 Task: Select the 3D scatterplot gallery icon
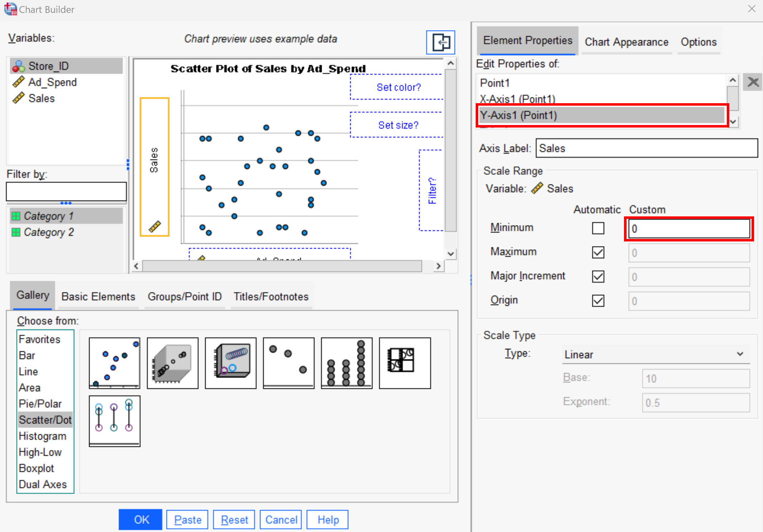pos(172,363)
